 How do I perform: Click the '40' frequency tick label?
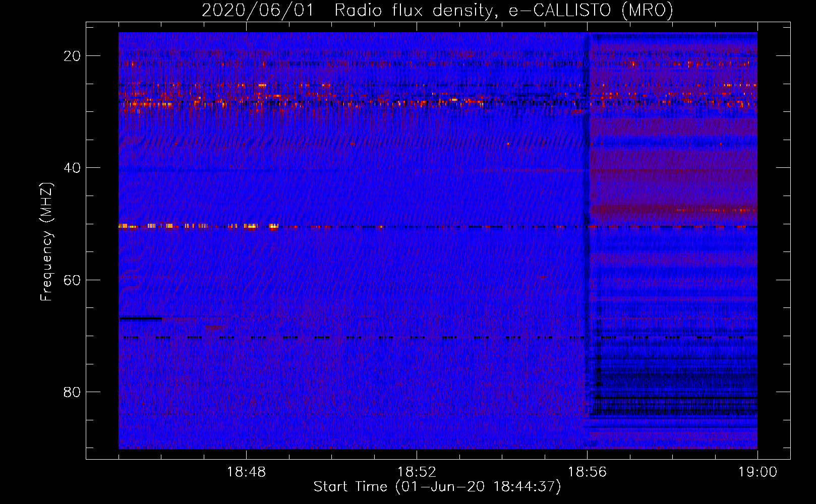[x=73, y=168]
